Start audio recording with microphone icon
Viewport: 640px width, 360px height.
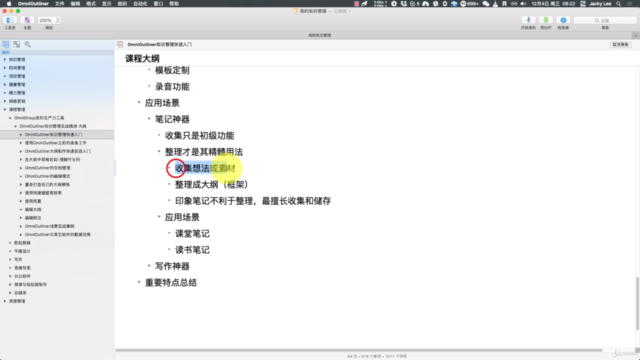click(528, 20)
